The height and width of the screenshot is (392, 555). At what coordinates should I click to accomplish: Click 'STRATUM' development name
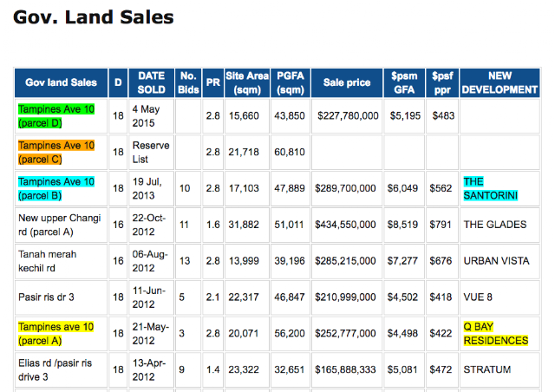click(x=487, y=369)
